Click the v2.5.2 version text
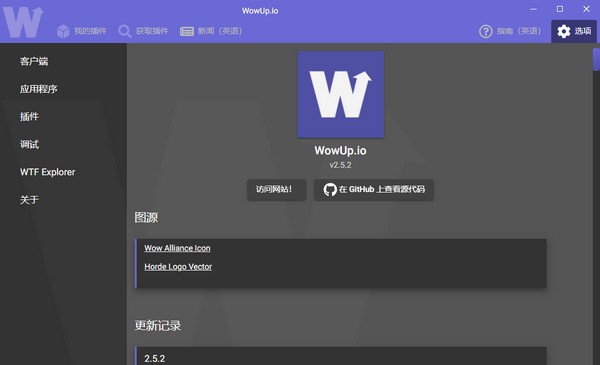The height and width of the screenshot is (365, 600). click(340, 165)
